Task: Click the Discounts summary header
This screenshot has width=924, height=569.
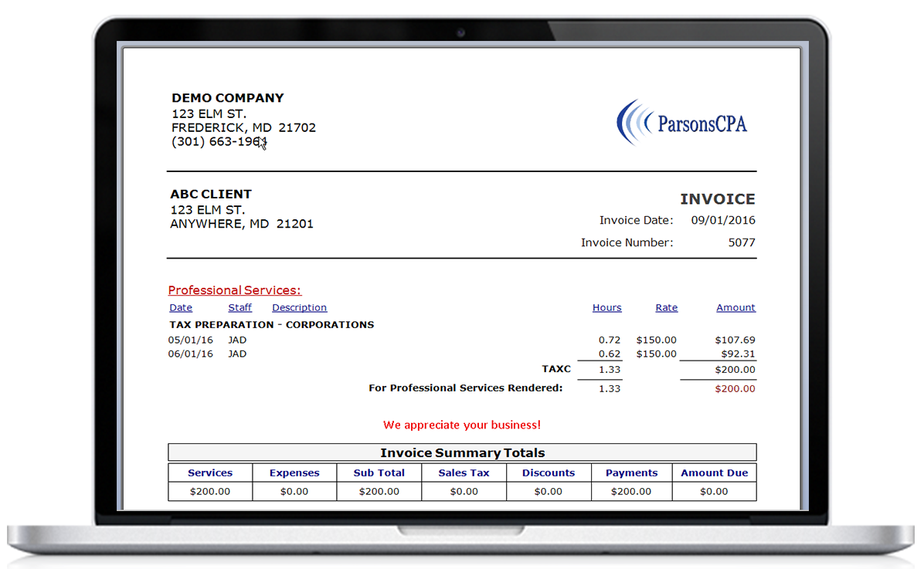Action: click(548, 473)
